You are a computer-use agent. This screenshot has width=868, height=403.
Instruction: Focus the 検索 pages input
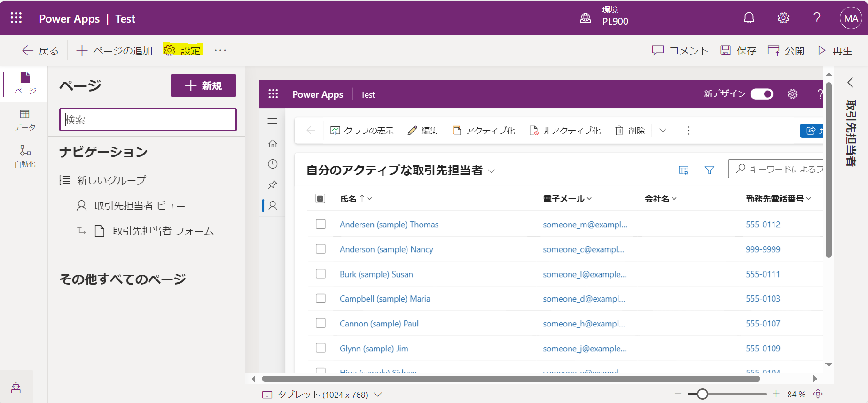tap(148, 119)
